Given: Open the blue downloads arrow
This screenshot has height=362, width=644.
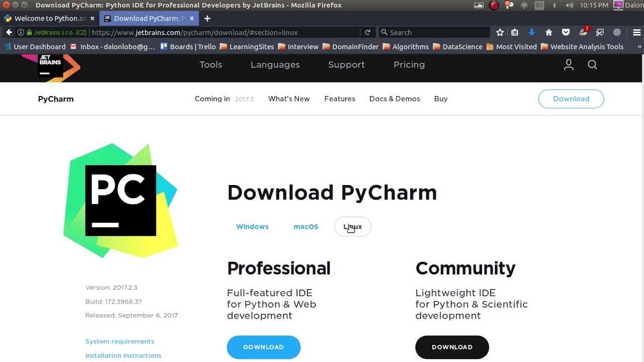Looking at the screenshot, I should click(x=532, y=32).
